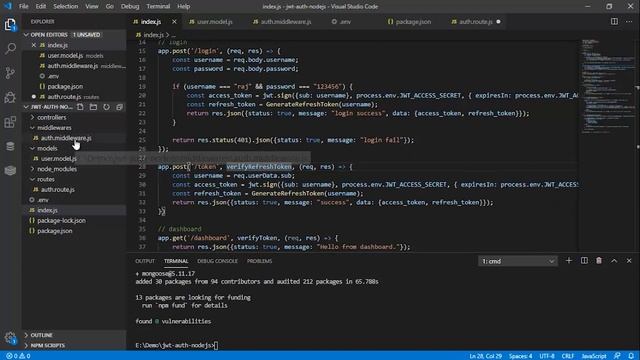Open user.model.js under the models folder

tap(59, 158)
